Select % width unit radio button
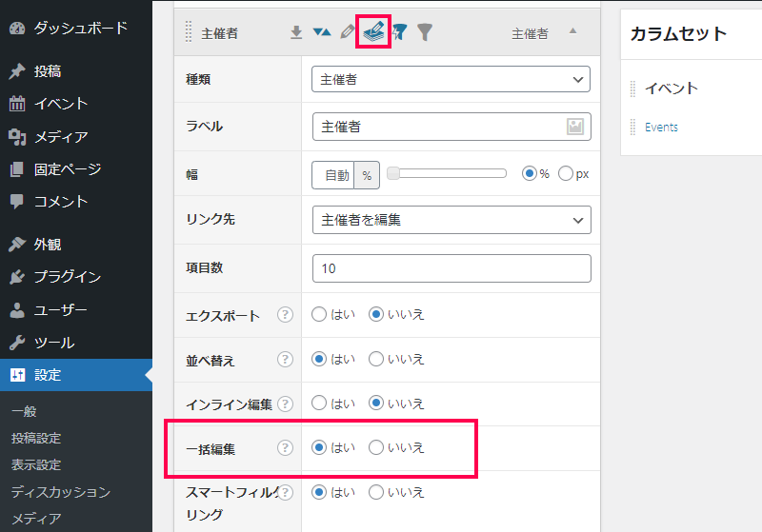The height and width of the screenshot is (532, 762). [530, 173]
